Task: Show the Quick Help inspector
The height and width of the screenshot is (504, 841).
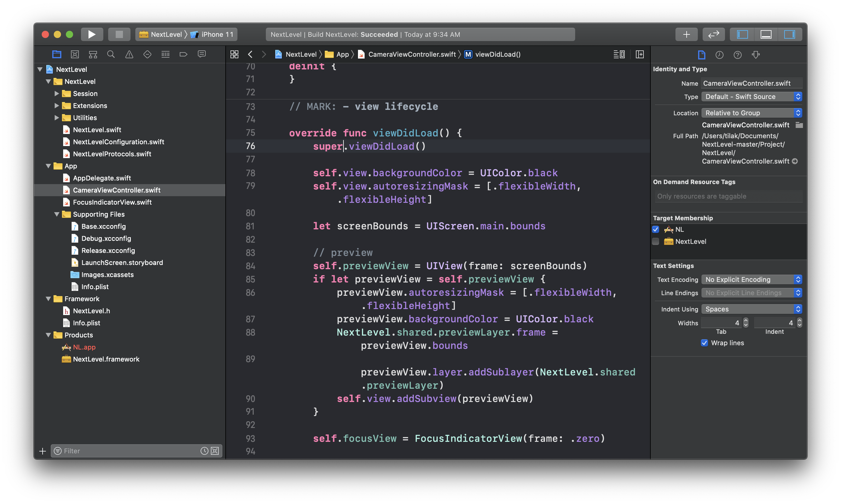Action: pos(738,55)
